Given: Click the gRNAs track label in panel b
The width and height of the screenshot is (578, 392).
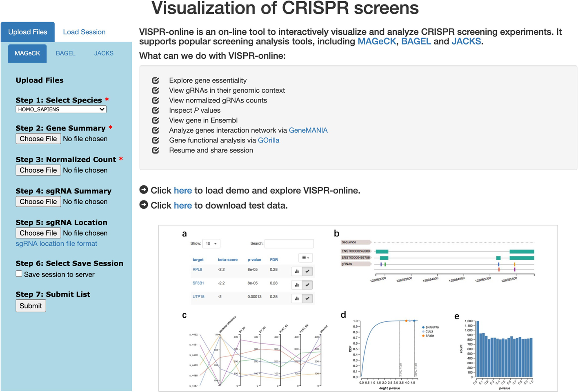Looking at the screenshot, I should [x=356, y=264].
